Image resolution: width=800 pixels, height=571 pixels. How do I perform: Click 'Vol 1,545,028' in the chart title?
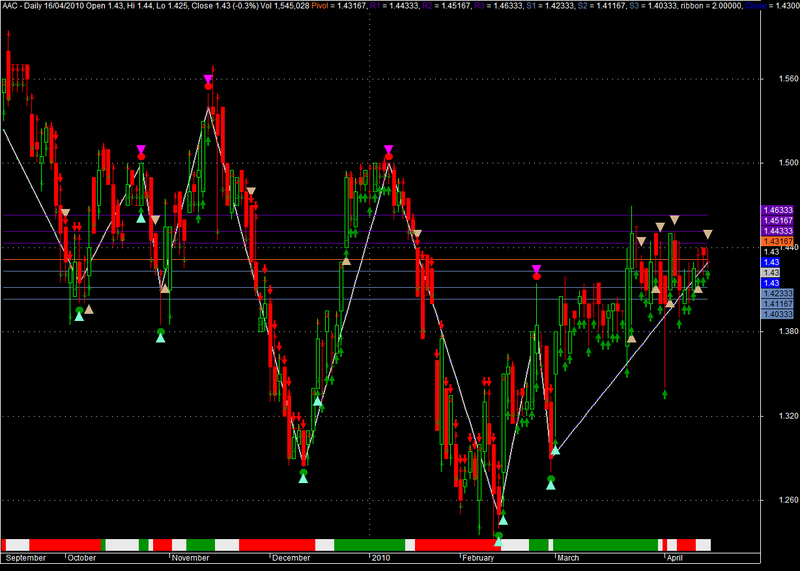285,6
